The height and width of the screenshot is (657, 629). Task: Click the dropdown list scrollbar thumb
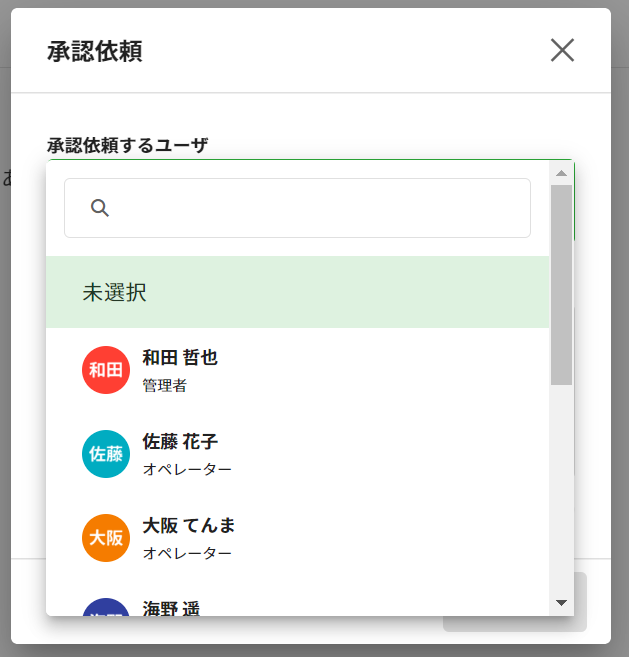[x=561, y=285]
